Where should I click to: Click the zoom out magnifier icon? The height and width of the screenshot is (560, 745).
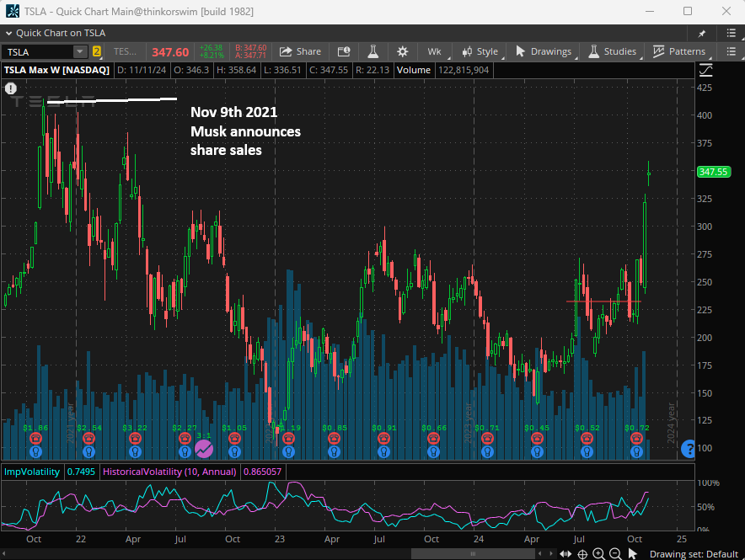tap(615, 554)
